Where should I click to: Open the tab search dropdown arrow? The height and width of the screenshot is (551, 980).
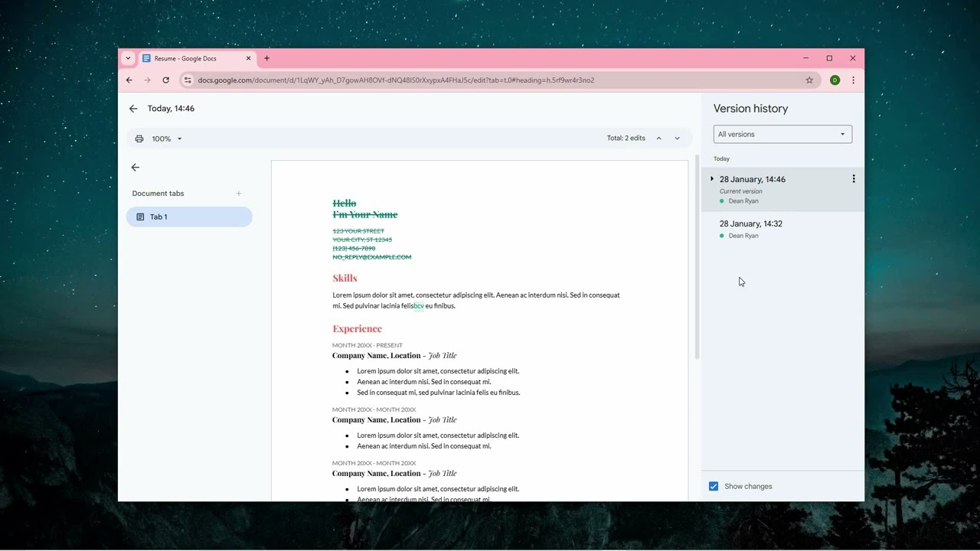pos(128,58)
